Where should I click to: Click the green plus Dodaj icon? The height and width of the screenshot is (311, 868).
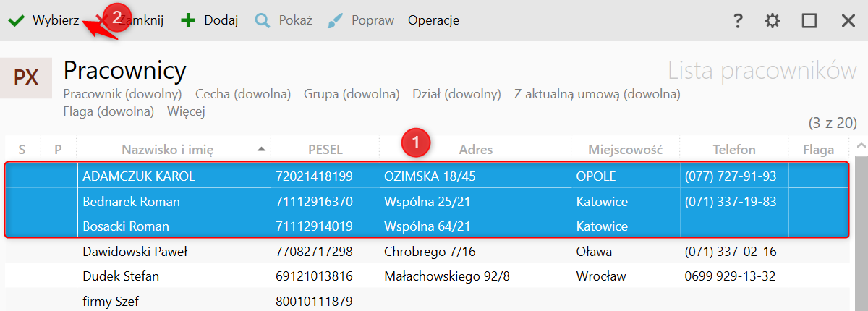coord(188,20)
